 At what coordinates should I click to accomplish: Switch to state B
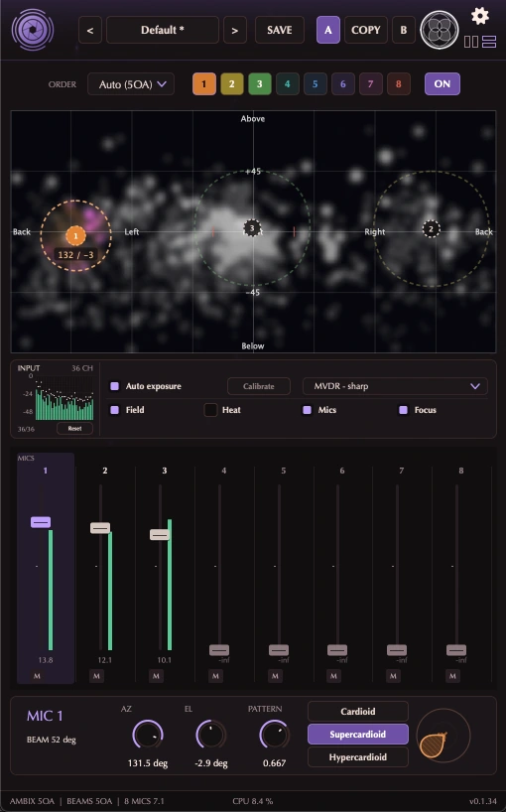[404, 30]
